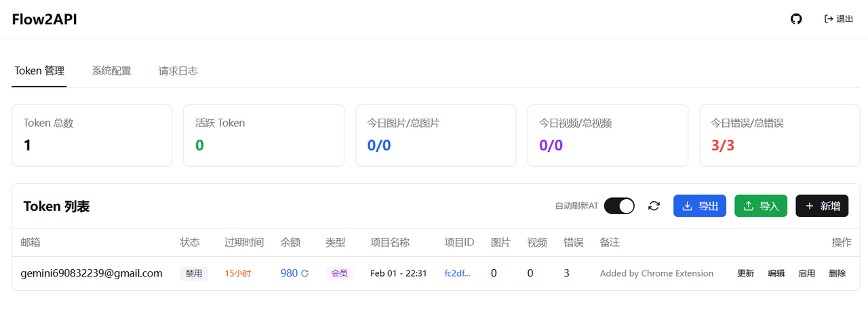Screen dimensions: 868x324
Task: Click the 项目名称 column header
Action: [390, 242]
